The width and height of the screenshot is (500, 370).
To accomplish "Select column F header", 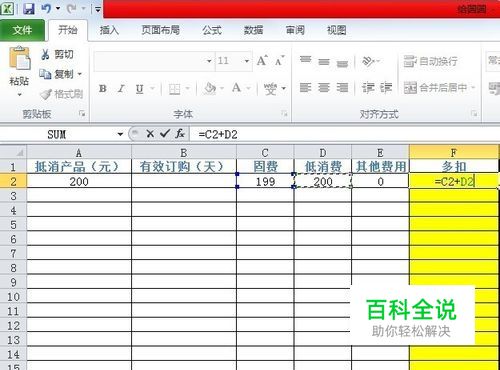I will pos(454,153).
